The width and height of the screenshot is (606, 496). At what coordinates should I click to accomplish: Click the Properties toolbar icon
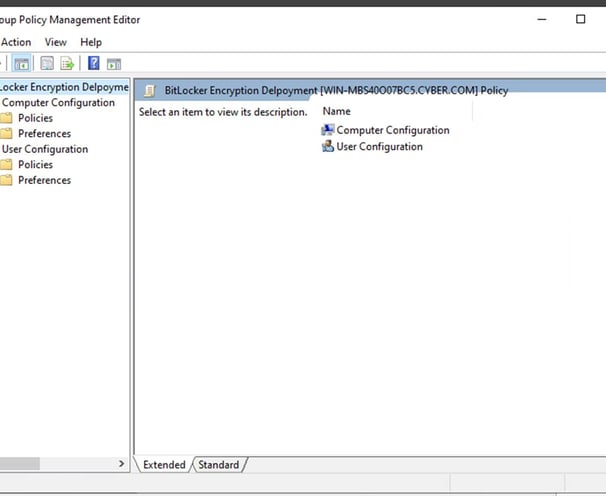[x=47, y=63]
